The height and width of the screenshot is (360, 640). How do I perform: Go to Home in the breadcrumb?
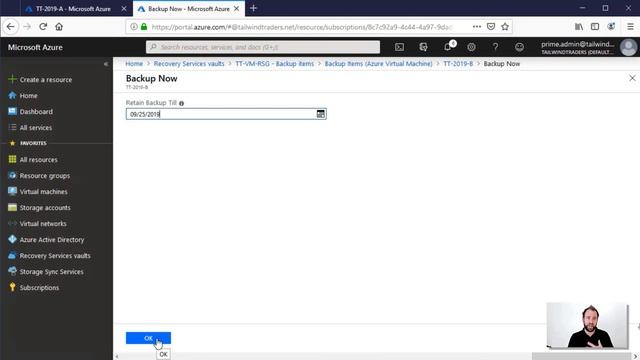(x=134, y=64)
